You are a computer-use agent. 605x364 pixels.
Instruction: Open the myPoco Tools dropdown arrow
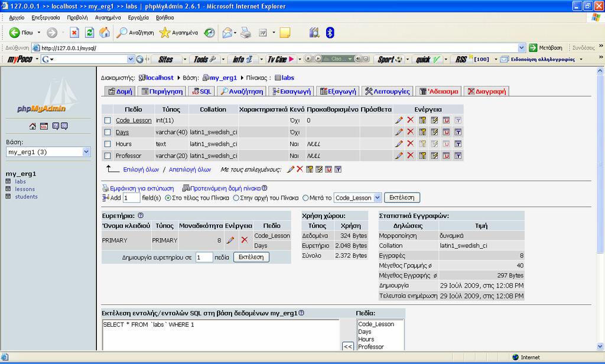pyautogui.click(x=223, y=60)
